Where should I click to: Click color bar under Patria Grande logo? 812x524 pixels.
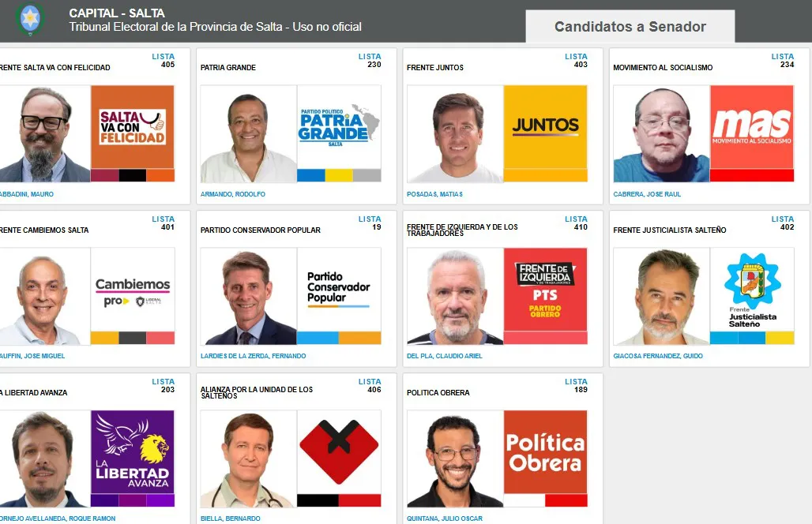339,175
